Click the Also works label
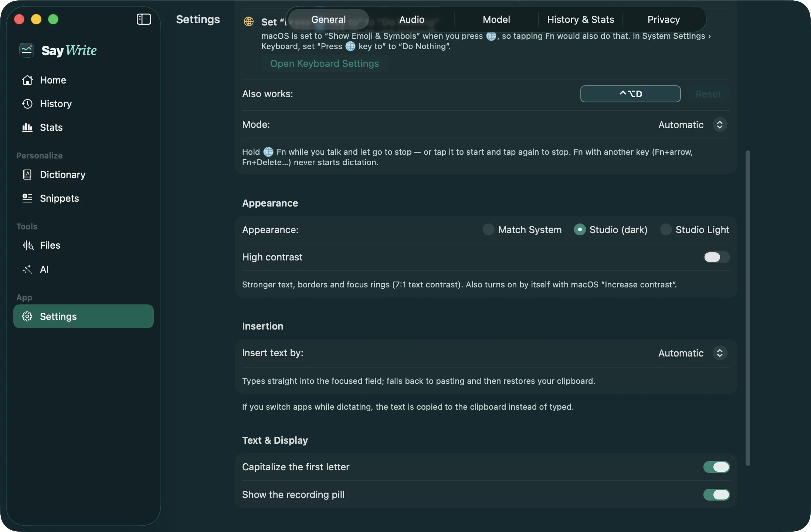This screenshot has width=811, height=532. [x=268, y=94]
